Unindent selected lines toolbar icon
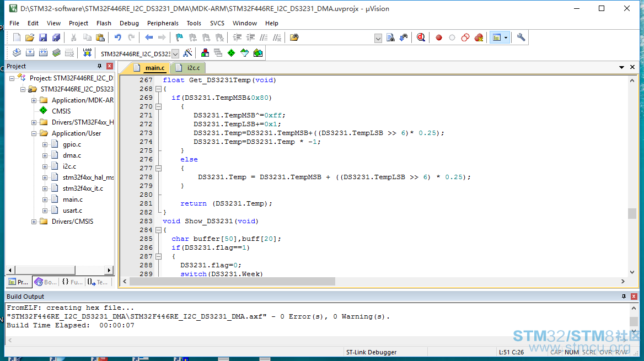644x361 pixels. [x=250, y=37]
